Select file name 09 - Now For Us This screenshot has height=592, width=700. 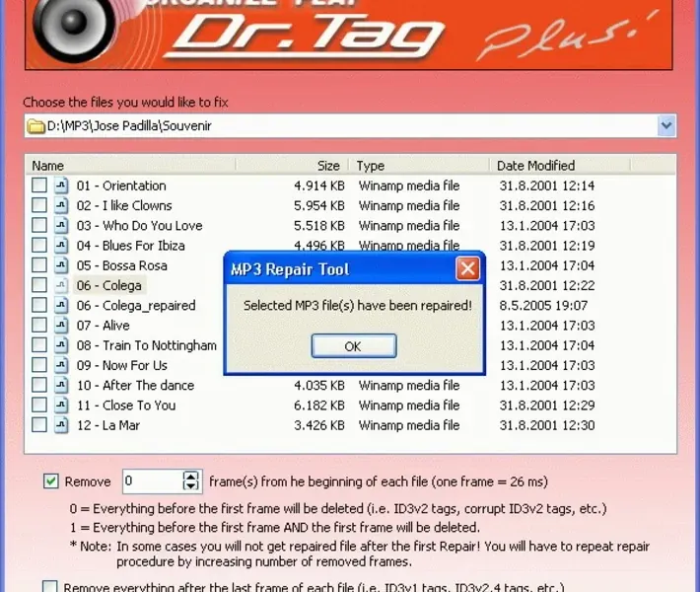122,365
